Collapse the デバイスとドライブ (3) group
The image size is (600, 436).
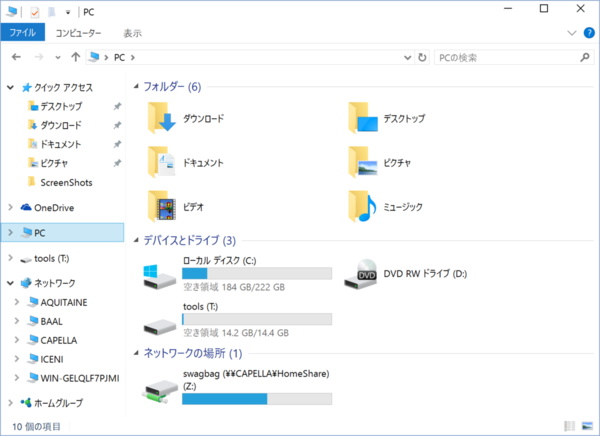[136, 240]
